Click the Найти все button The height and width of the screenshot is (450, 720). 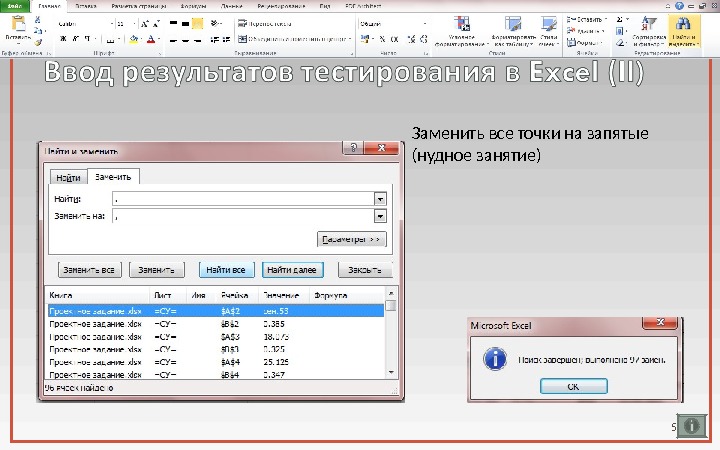[226, 270]
